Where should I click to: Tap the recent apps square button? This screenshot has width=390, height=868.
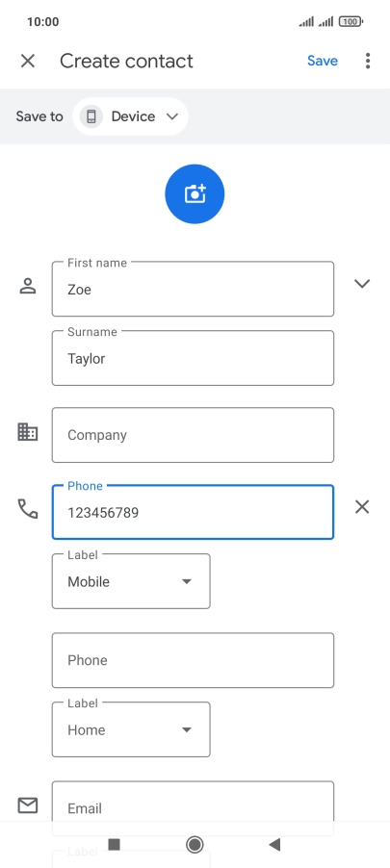click(115, 844)
